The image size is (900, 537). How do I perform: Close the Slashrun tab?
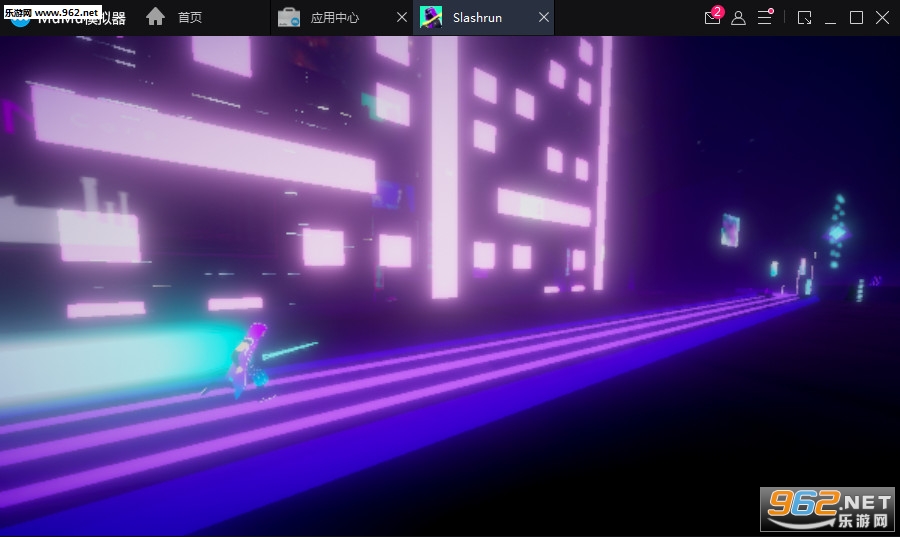click(544, 18)
